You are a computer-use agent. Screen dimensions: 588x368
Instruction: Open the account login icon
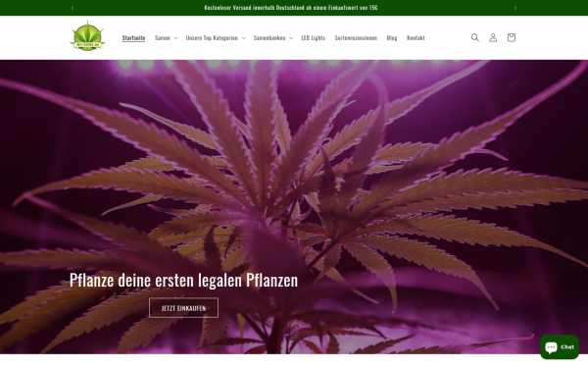pos(493,37)
